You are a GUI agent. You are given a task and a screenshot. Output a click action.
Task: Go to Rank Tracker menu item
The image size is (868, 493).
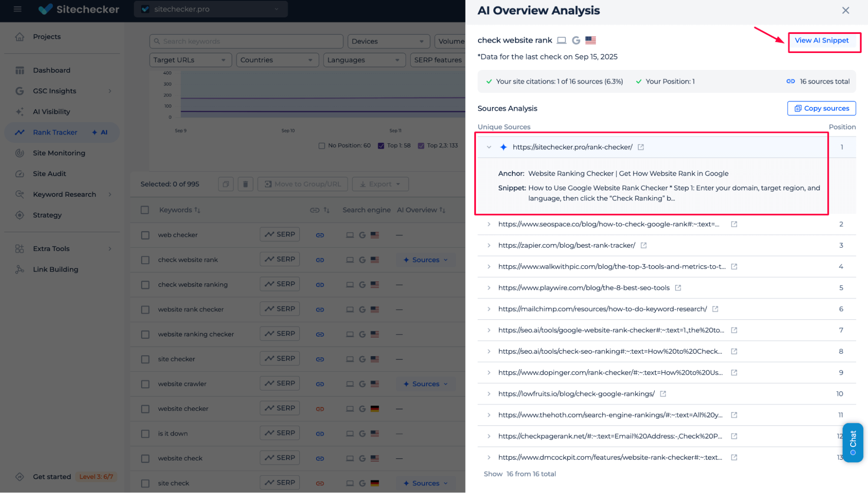tap(62, 132)
